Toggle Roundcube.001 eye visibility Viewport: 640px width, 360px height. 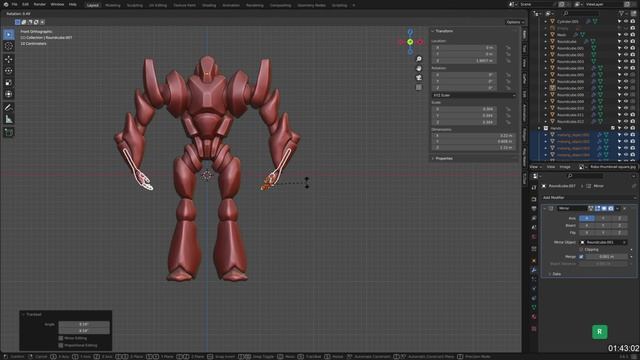click(626, 48)
